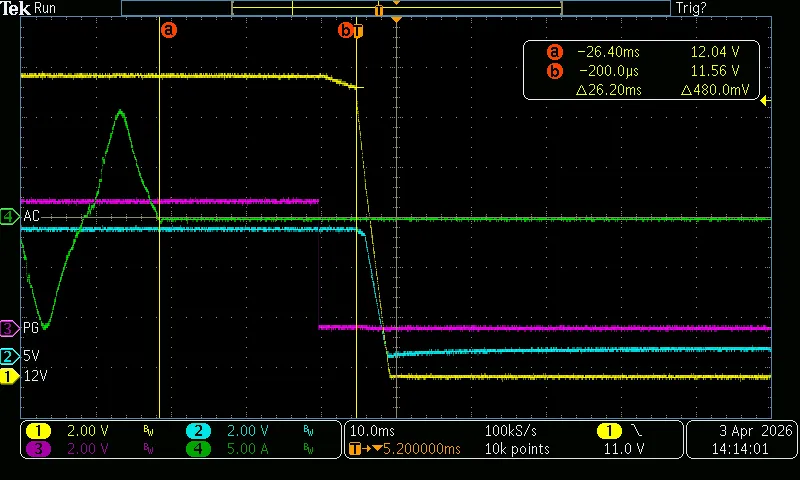The width and height of the screenshot is (800, 480).
Task: Click cursor b time value -200.0µs
Action: 609,71
